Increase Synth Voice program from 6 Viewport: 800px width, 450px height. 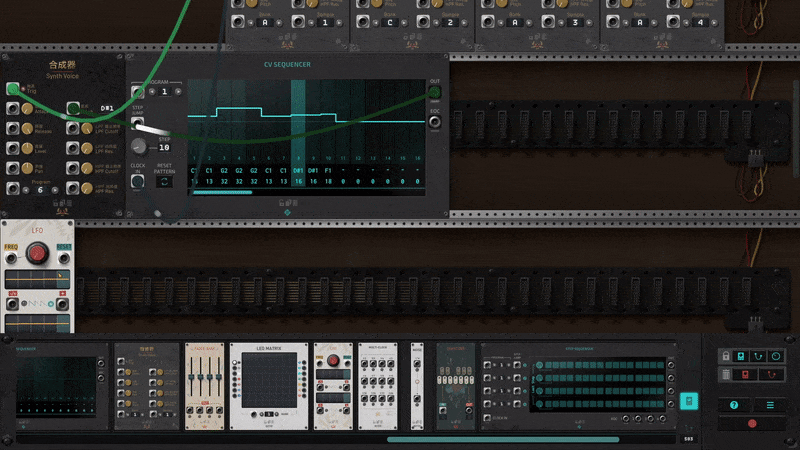[55, 190]
